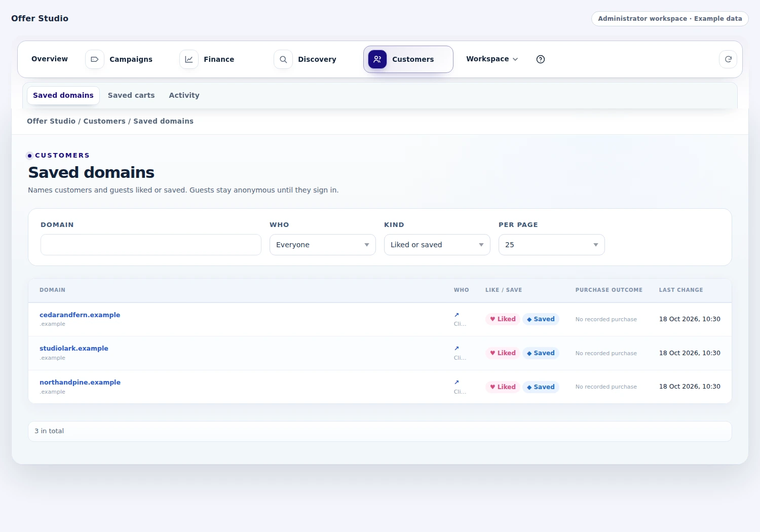Open arrow icon in cedarandfern.example row

[x=457, y=315]
